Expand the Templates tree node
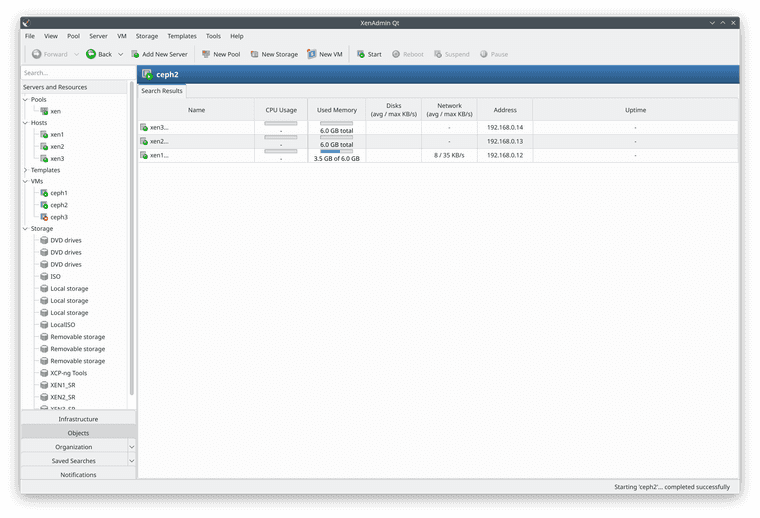This screenshot has height=518, width=760. tap(26, 170)
